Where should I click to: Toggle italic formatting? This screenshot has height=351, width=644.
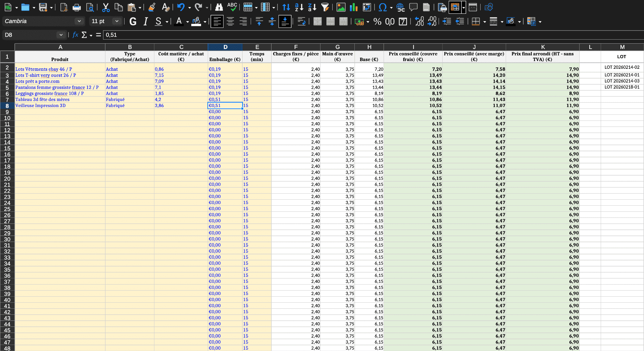click(x=146, y=21)
